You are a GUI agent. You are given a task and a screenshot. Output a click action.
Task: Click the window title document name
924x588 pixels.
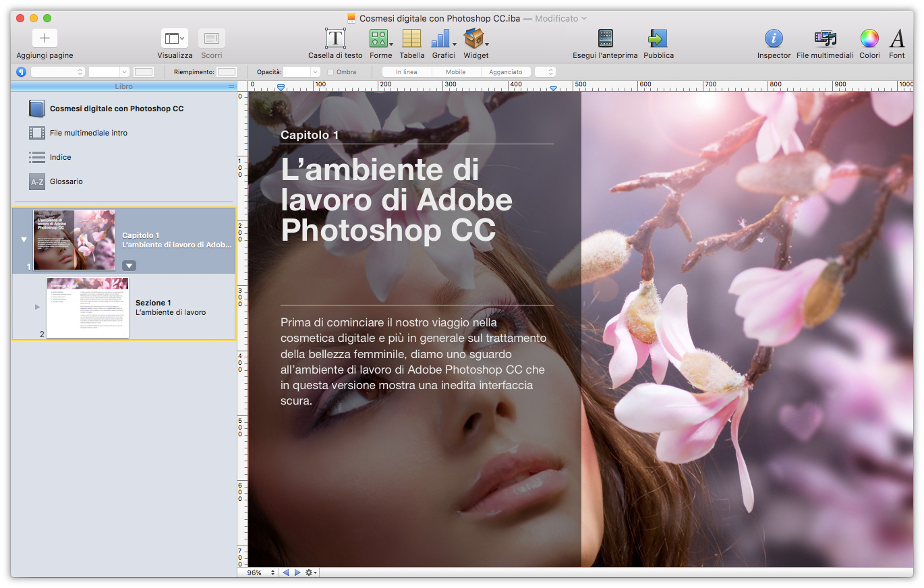click(440, 18)
